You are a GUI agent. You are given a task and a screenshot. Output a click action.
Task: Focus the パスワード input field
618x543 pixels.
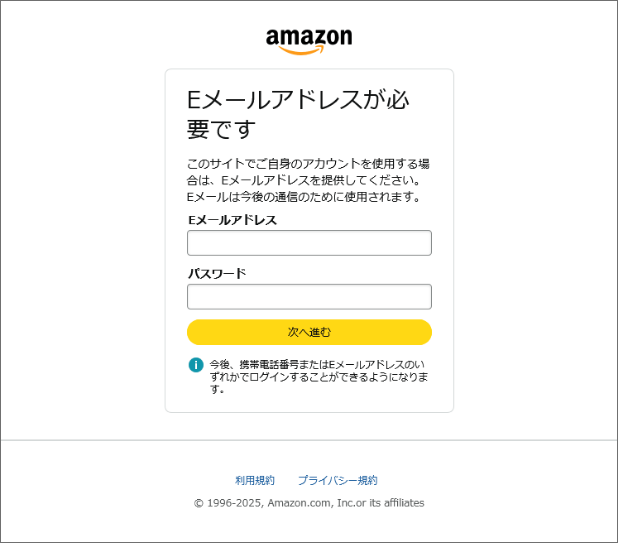coord(309,297)
